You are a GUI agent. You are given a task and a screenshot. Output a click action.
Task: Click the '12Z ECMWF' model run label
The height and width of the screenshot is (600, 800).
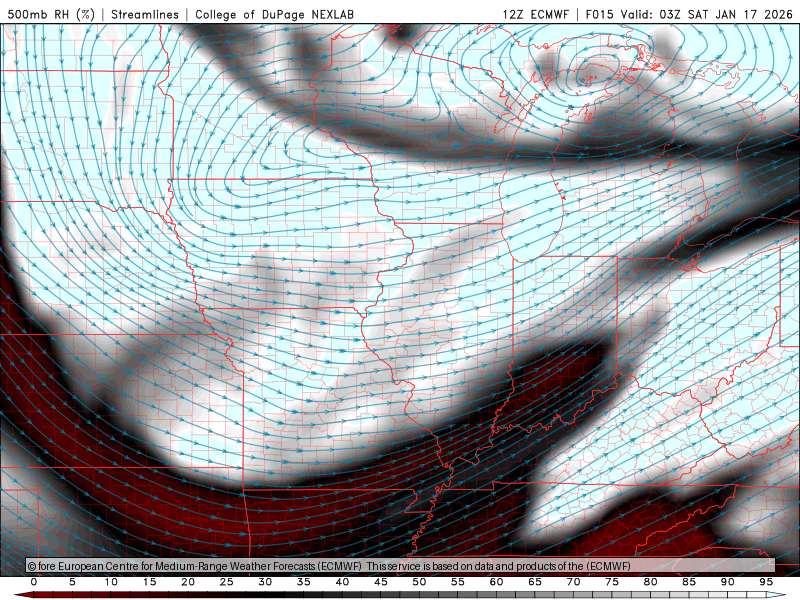535,14
